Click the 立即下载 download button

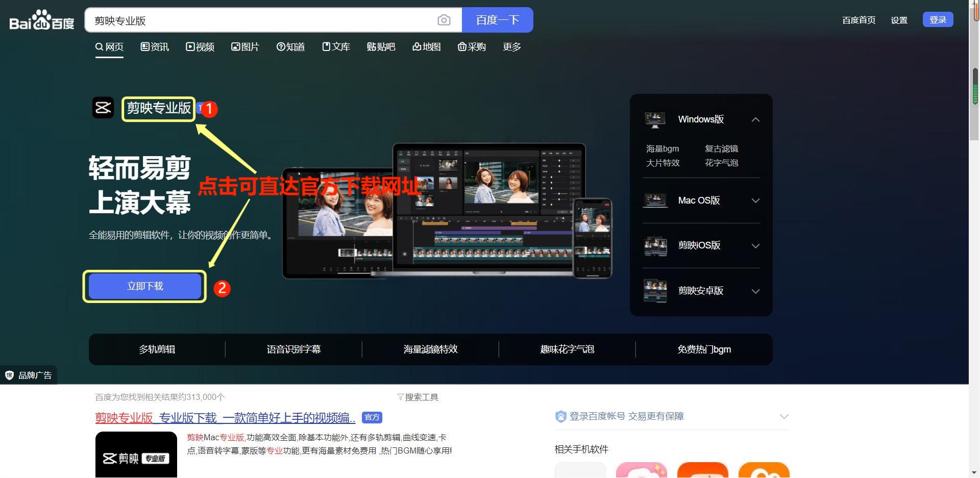pos(144,286)
